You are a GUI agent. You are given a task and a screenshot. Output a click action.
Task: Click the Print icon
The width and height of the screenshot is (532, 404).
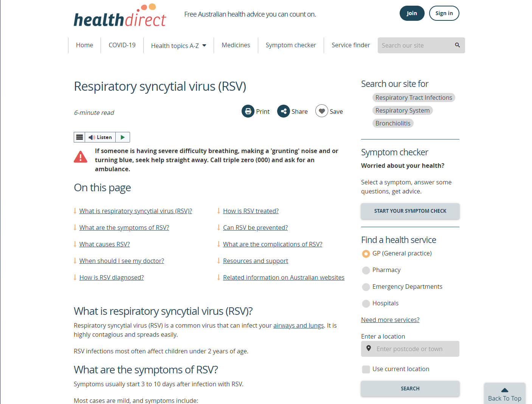tap(248, 111)
